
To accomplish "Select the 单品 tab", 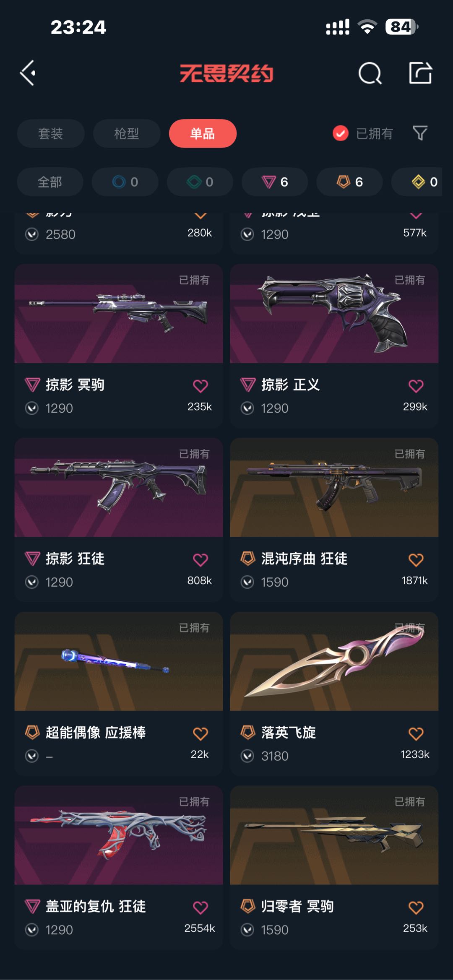I will tap(203, 133).
